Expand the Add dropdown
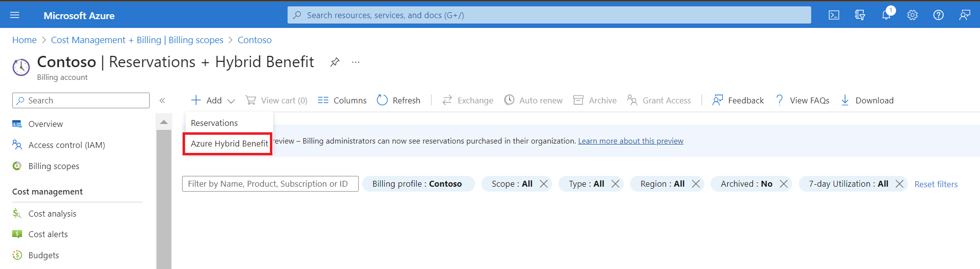This screenshot has width=980, height=269. pos(213,100)
